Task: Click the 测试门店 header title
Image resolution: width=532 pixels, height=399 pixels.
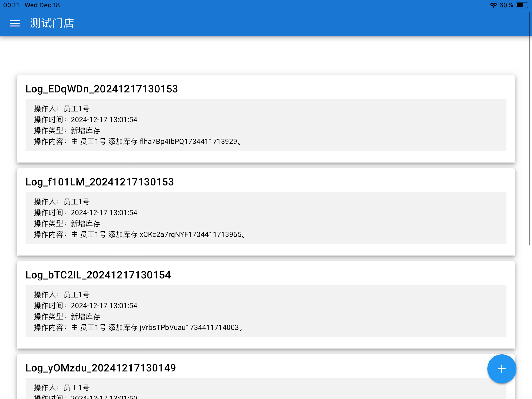Action: point(52,23)
